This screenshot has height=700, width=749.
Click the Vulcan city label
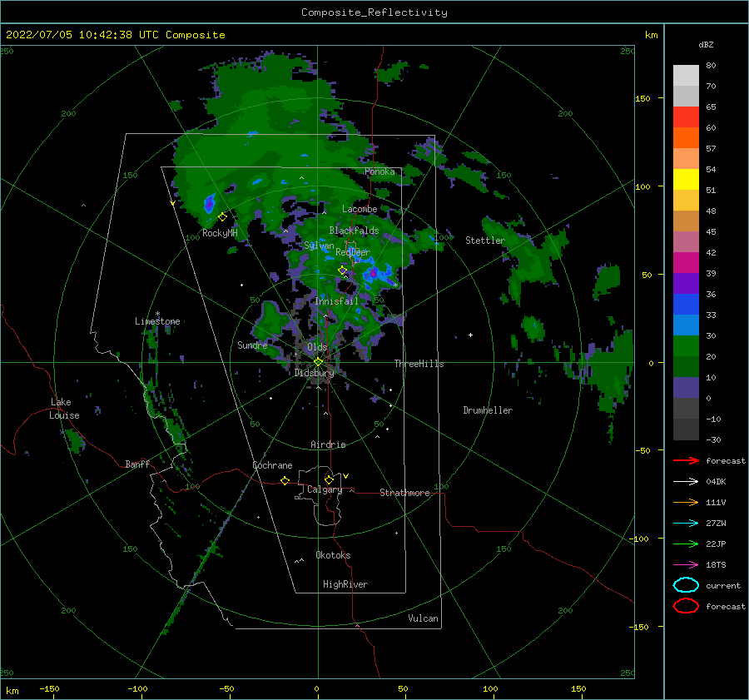[x=423, y=618]
